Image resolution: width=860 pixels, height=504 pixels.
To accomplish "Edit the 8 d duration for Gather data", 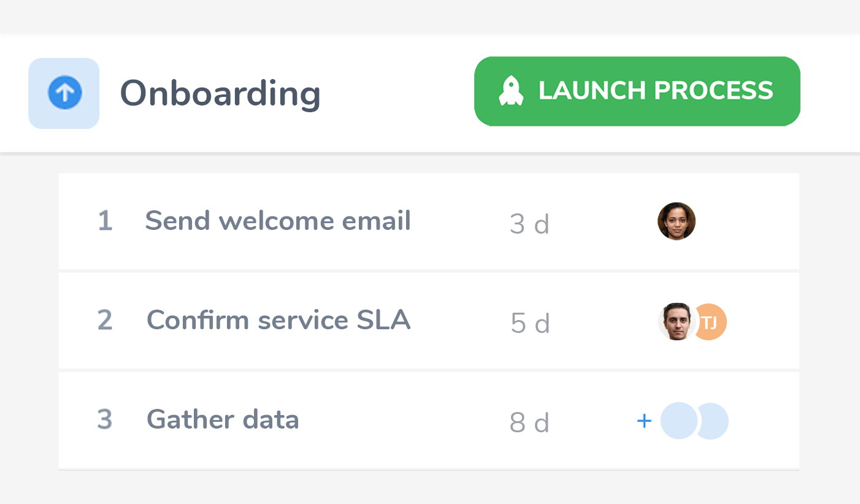I will click(x=529, y=422).
